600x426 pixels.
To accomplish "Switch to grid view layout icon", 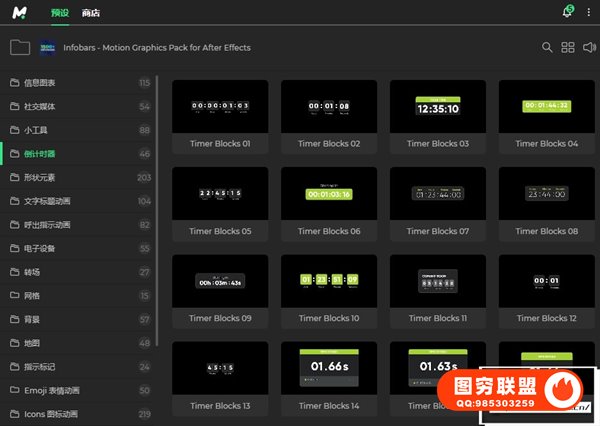I will click(568, 47).
